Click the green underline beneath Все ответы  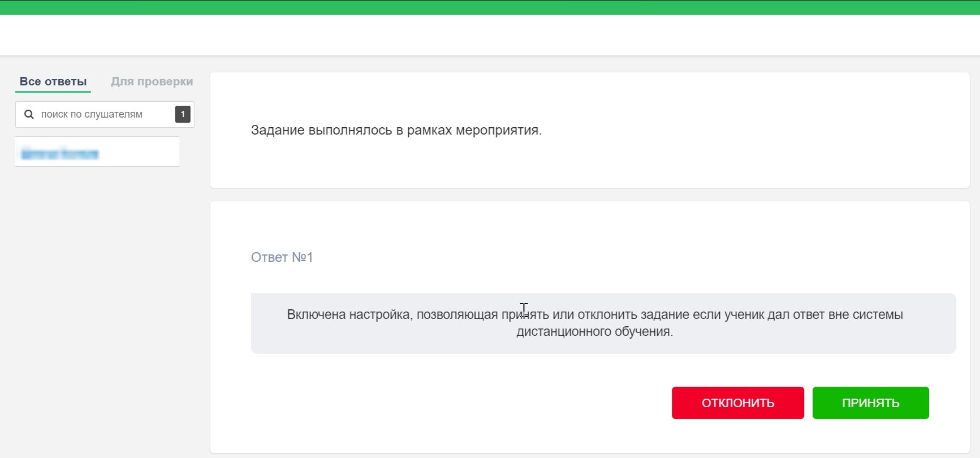pos(53,92)
